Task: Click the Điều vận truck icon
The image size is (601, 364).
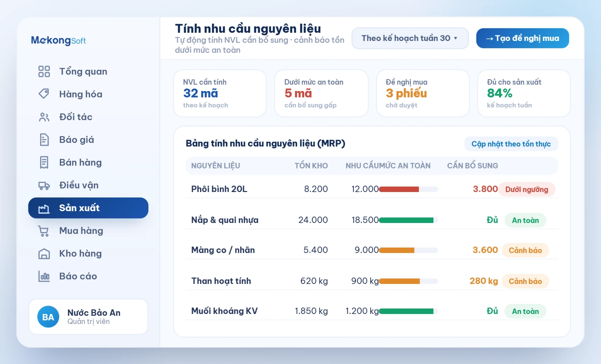Action: (44, 185)
